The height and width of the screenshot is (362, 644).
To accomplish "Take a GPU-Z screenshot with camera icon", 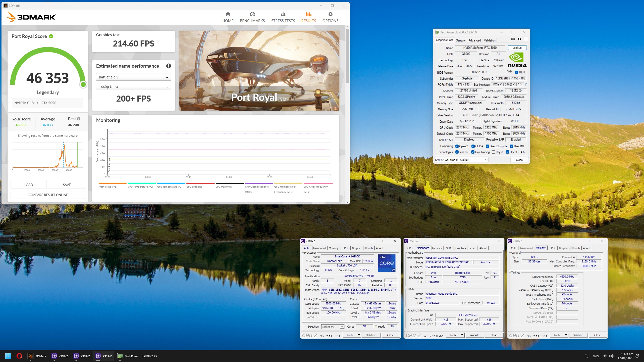I will click(513, 39).
